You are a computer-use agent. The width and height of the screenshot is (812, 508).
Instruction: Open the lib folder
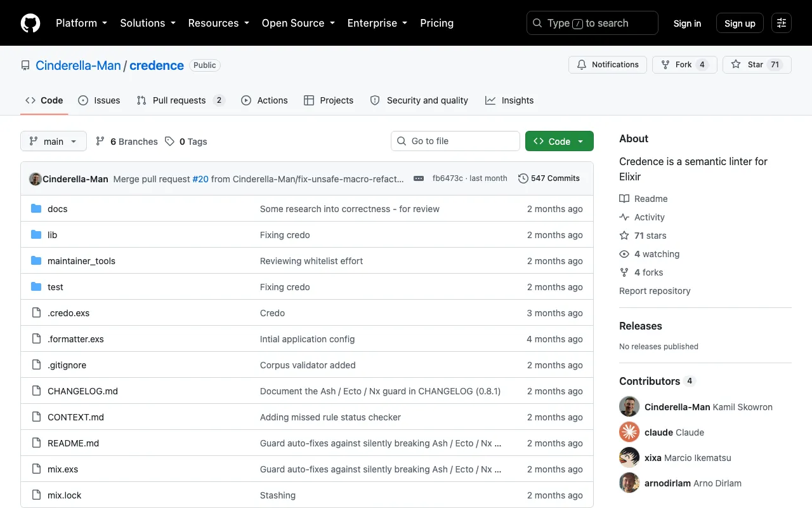pos(52,235)
